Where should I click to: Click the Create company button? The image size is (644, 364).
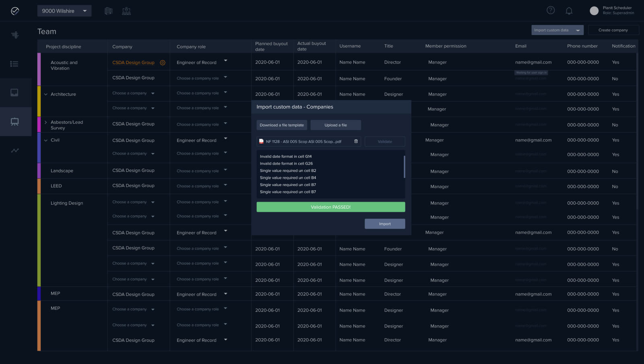coord(613,30)
